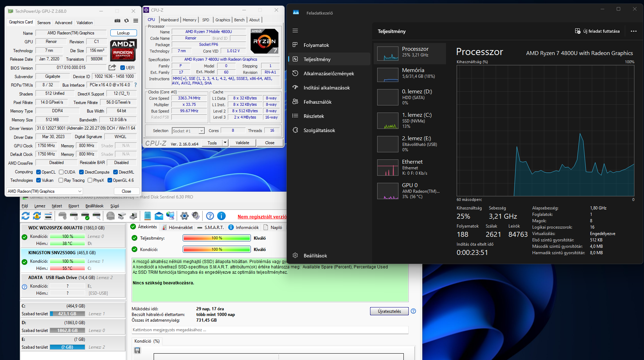Open the Tools dropdown arrow in CPU-Z

(225, 143)
